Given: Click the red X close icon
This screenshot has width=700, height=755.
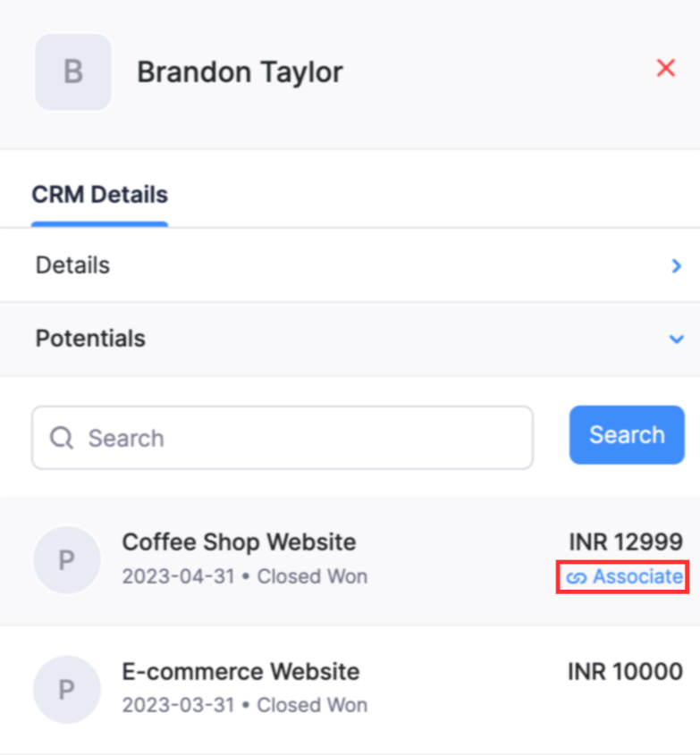Looking at the screenshot, I should [x=665, y=68].
